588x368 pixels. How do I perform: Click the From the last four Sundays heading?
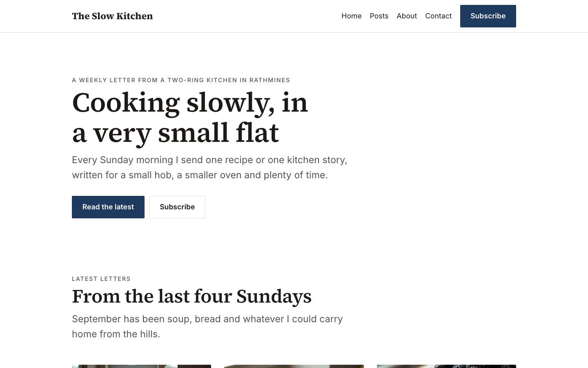pyautogui.click(x=192, y=296)
